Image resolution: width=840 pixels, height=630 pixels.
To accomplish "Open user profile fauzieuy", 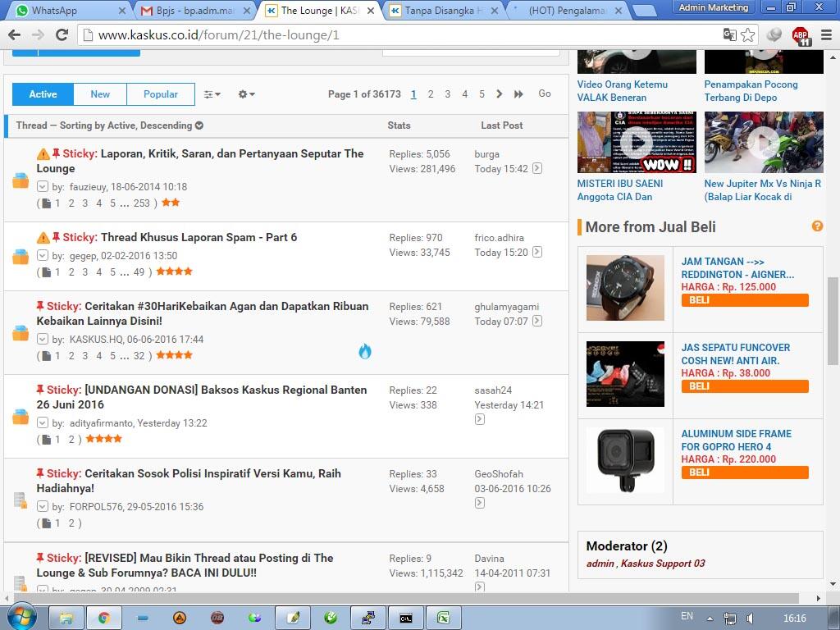I will (87, 186).
